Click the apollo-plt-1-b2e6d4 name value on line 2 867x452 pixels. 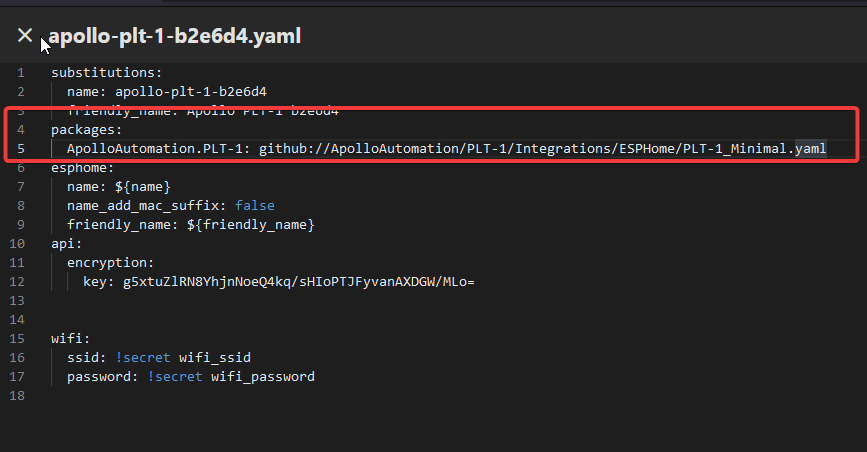tap(191, 92)
